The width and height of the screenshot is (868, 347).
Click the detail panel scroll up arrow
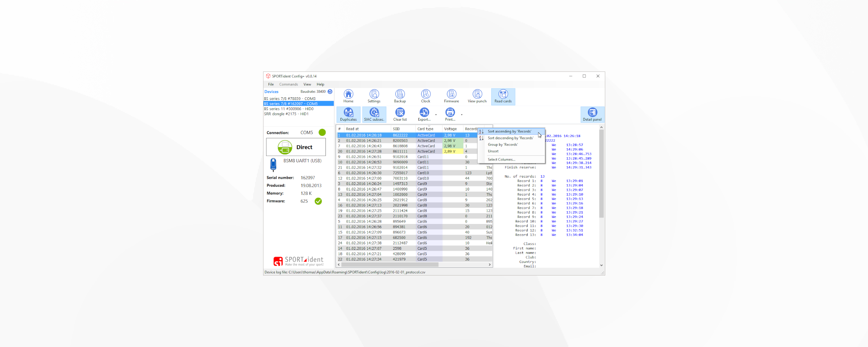[x=601, y=127]
